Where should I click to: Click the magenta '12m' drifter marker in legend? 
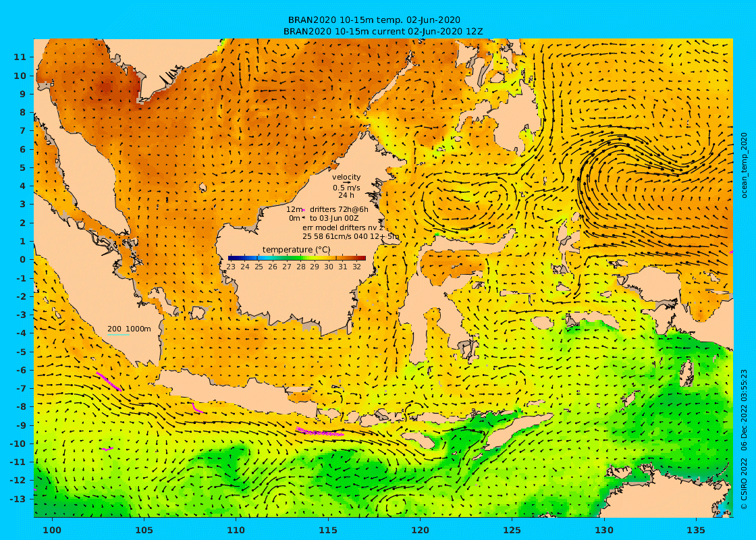pyautogui.click(x=304, y=210)
